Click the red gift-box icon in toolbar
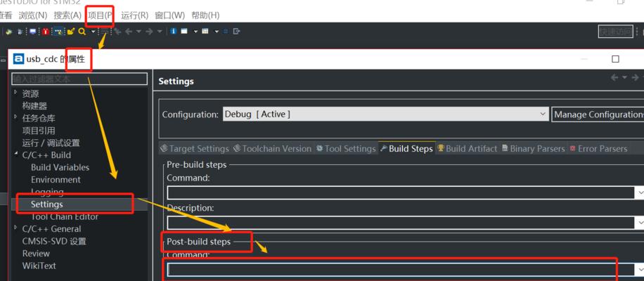This screenshot has height=281, width=644. pyautogui.click(x=45, y=32)
